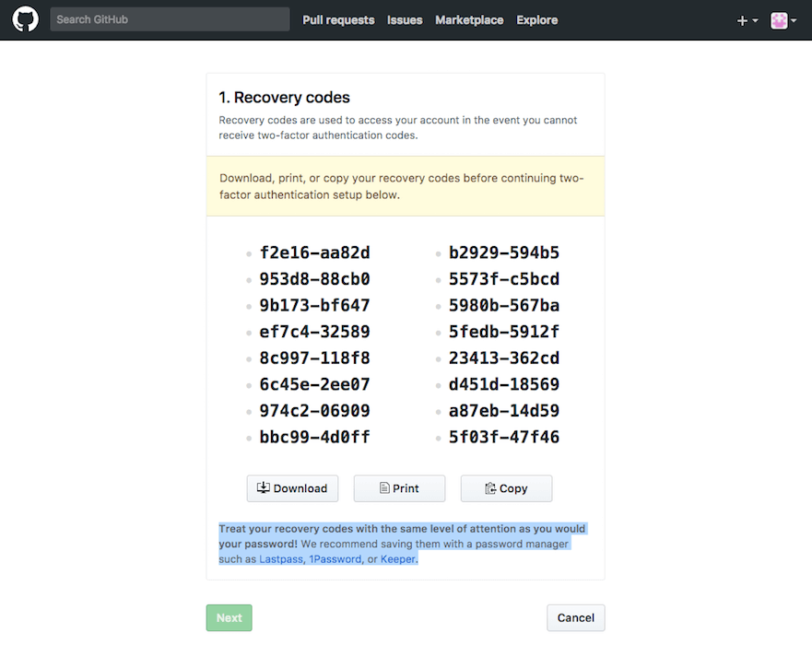The image size is (812, 645).
Task: Click the download tray icon on Download button
Action: [x=263, y=488]
